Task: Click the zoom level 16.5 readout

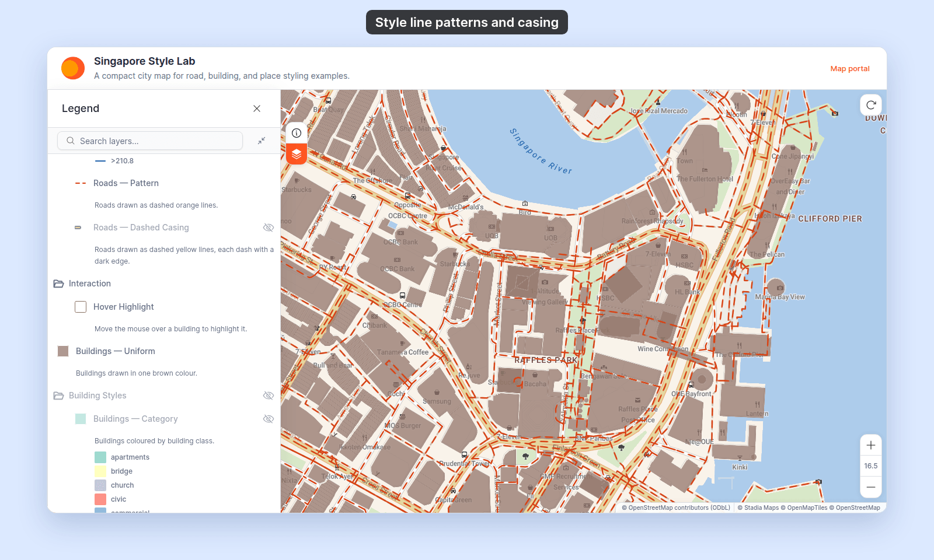Action: (x=871, y=466)
